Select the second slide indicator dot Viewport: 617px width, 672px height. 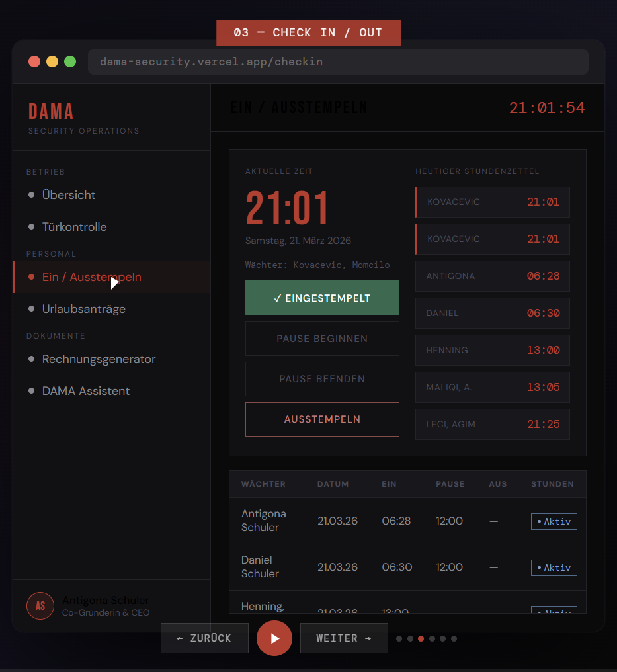tap(410, 638)
